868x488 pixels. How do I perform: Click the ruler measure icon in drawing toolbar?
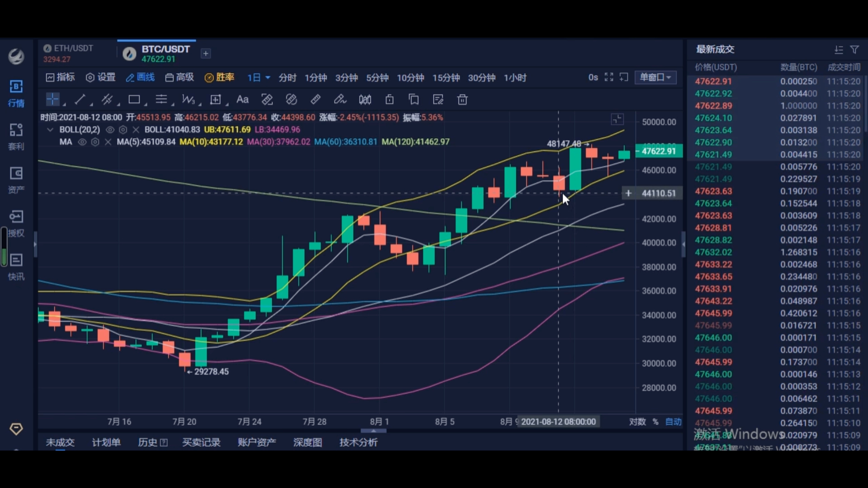click(x=316, y=99)
